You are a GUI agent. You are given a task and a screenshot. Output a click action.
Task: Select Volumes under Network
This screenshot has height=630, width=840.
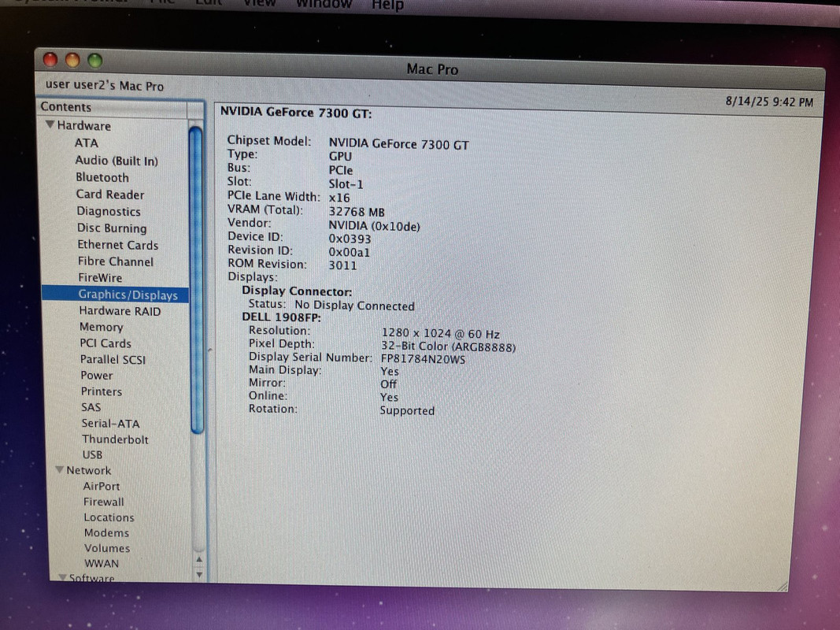(106, 548)
